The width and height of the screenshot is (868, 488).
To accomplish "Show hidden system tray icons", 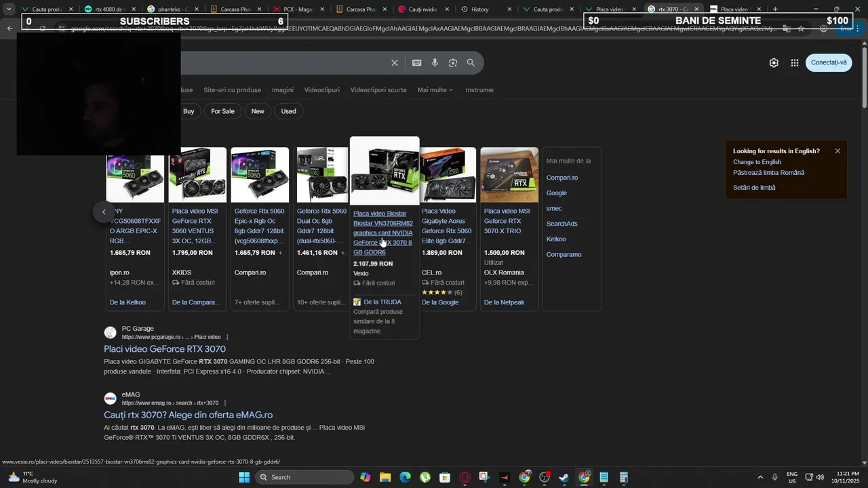I will 759,477.
